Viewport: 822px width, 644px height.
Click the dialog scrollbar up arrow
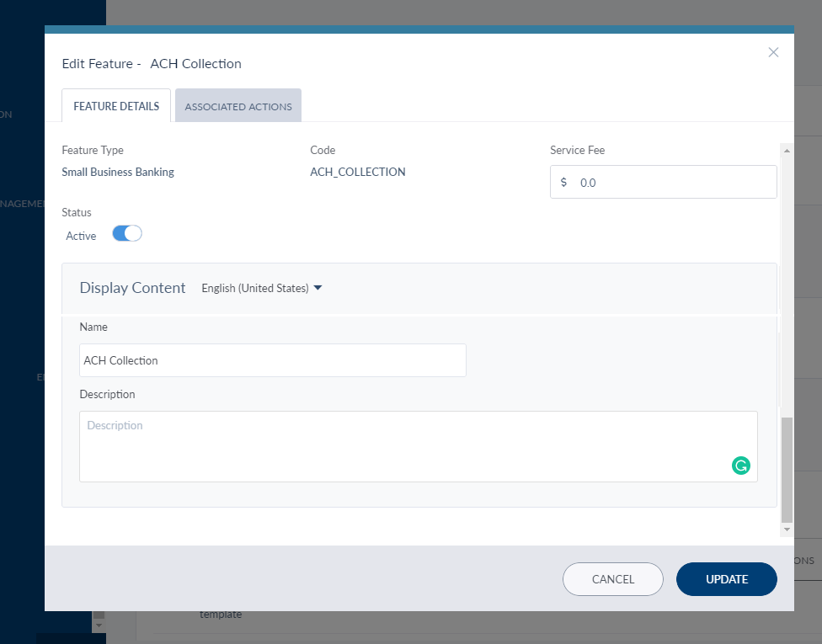pos(787,151)
